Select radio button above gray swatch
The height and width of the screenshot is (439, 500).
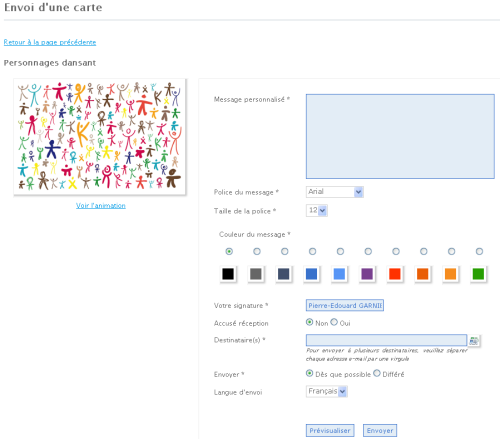click(257, 251)
